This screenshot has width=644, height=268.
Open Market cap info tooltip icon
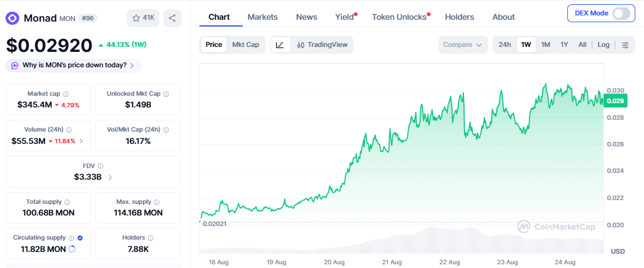pos(66,94)
